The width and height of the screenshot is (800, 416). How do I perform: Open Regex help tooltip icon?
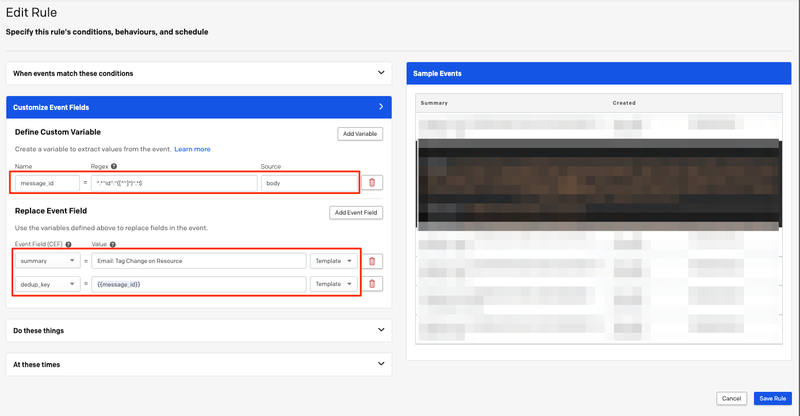(x=114, y=166)
